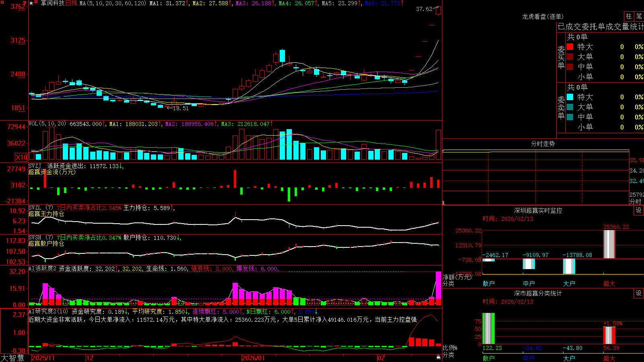Click the 散户持仓: 110.730 value
The height and width of the screenshot is (362, 644).
point(150,238)
